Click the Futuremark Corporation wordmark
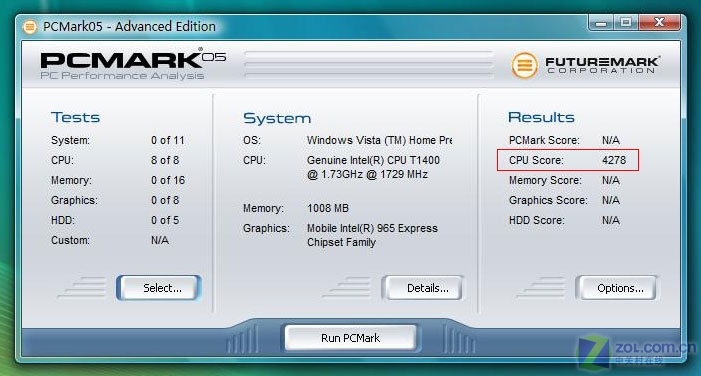 pos(602,65)
